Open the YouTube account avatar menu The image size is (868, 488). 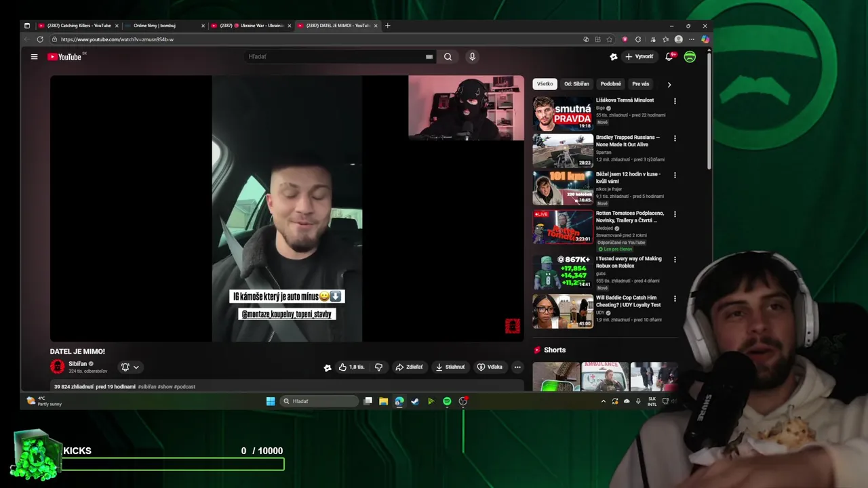pyautogui.click(x=690, y=57)
